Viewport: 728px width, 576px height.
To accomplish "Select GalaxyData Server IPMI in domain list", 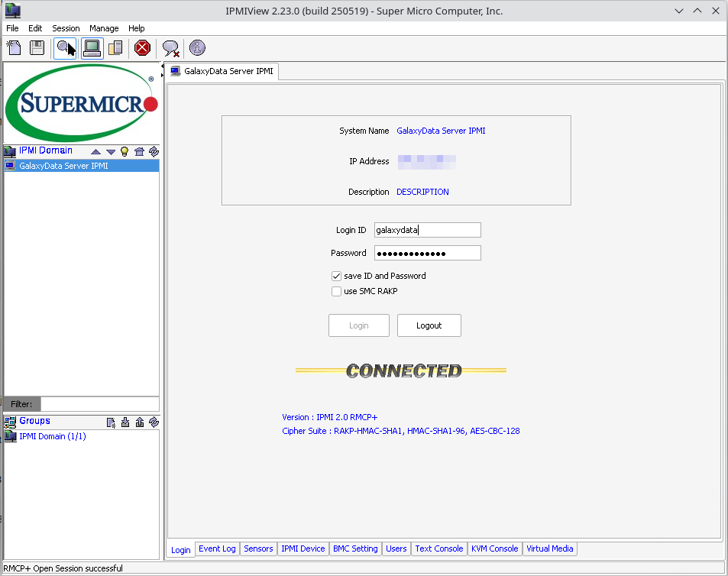I will [82, 166].
